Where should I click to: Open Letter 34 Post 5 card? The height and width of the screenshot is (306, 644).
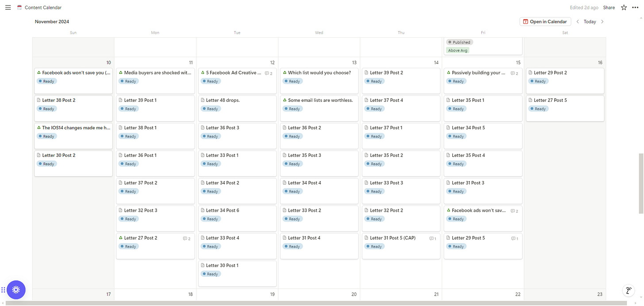point(483,136)
